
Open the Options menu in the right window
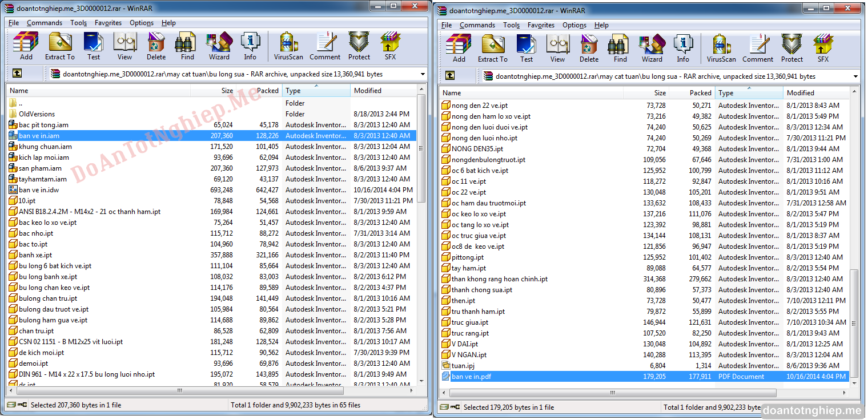tap(574, 25)
